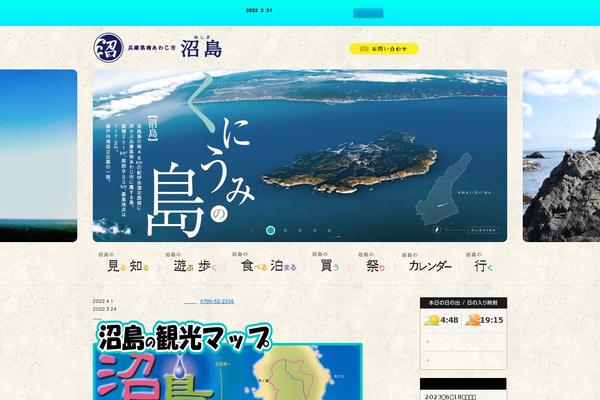Image resolution: width=600 pixels, height=400 pixels.
Task: Click the sunset icon beside 19:15
Action: pos(473,320)
